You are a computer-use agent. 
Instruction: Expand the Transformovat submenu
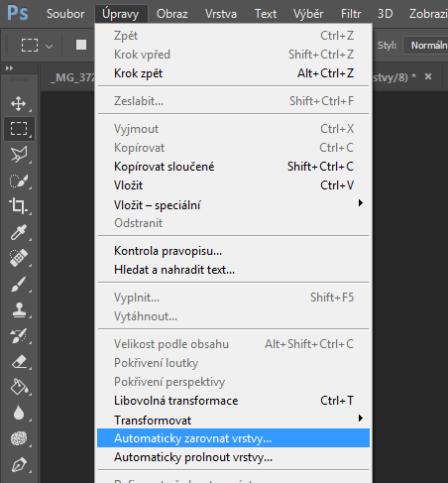point(233,420)
